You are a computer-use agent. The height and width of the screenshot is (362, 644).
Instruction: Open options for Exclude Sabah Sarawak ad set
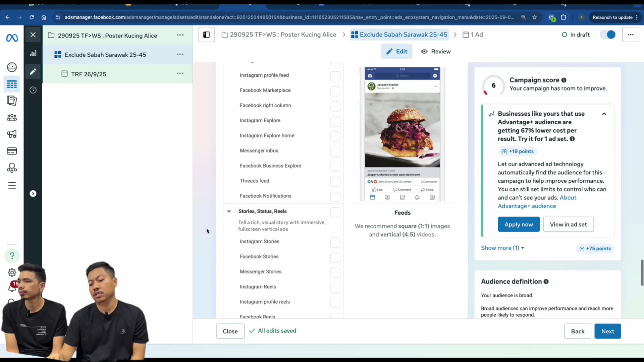180,54
